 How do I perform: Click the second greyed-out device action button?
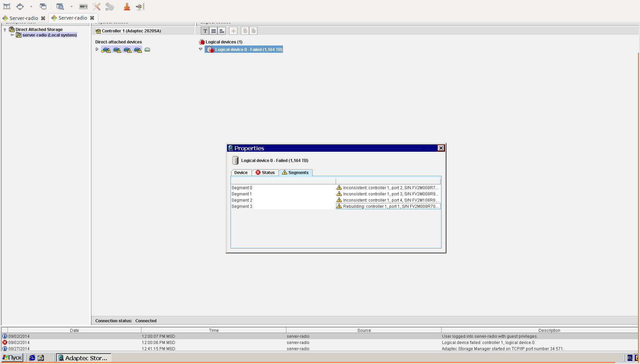[x=253, y=31]
